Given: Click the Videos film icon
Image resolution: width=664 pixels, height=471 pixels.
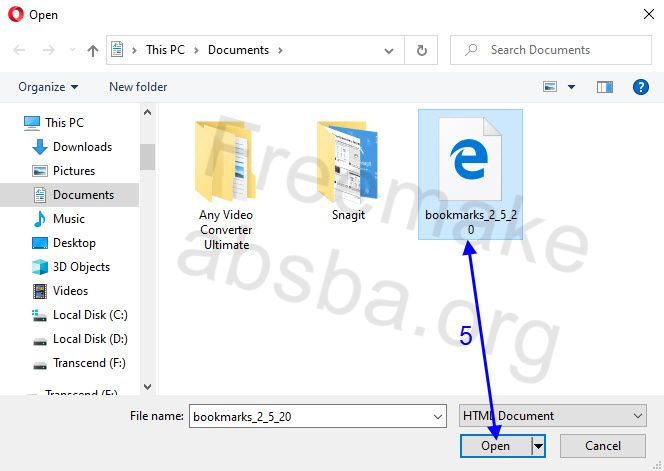Looking at the screenshot, I should point(40,291).
